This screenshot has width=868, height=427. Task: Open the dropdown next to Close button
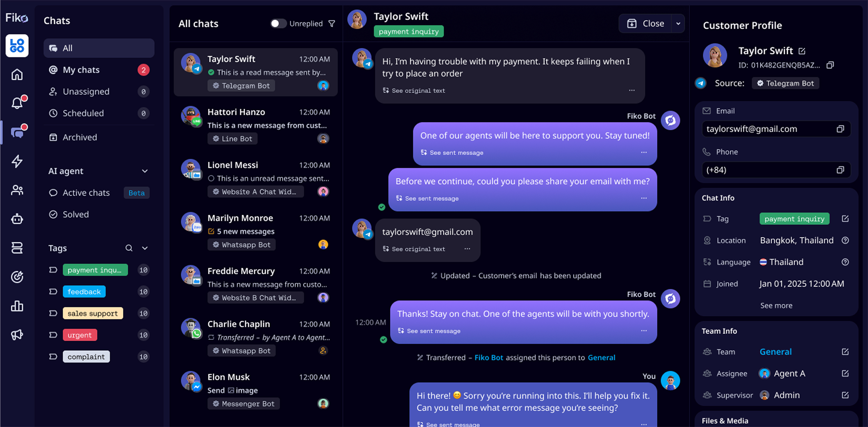point(678,24)
